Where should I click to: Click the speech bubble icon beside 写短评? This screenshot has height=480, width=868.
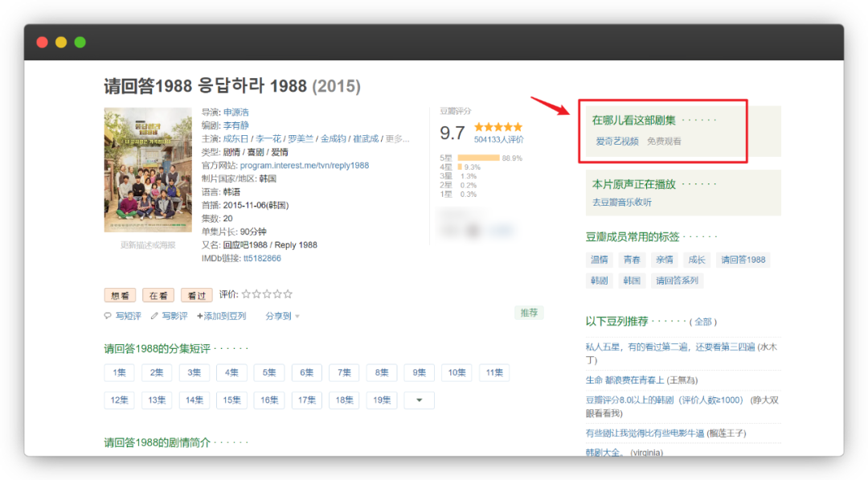click(x=108, y=315)
